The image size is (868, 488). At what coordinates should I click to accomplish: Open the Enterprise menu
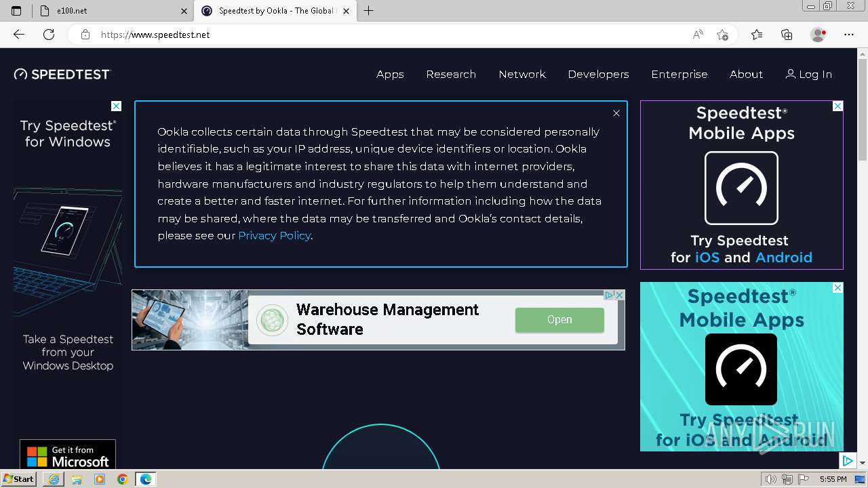coord(679,75)
